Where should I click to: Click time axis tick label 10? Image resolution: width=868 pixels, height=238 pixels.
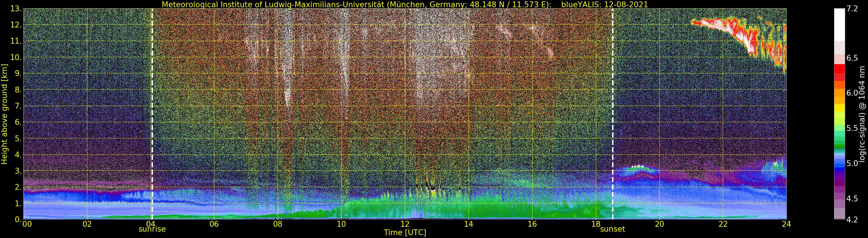coord(341,224)
